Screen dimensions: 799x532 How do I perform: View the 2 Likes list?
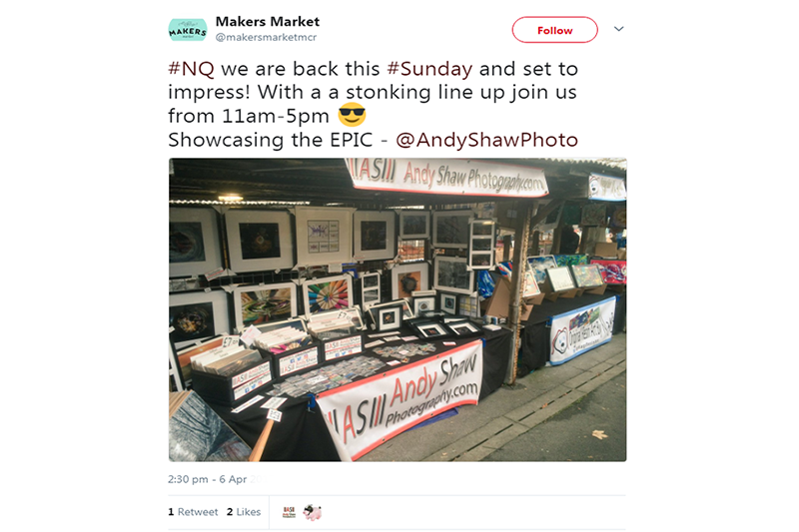coord(244,512)
